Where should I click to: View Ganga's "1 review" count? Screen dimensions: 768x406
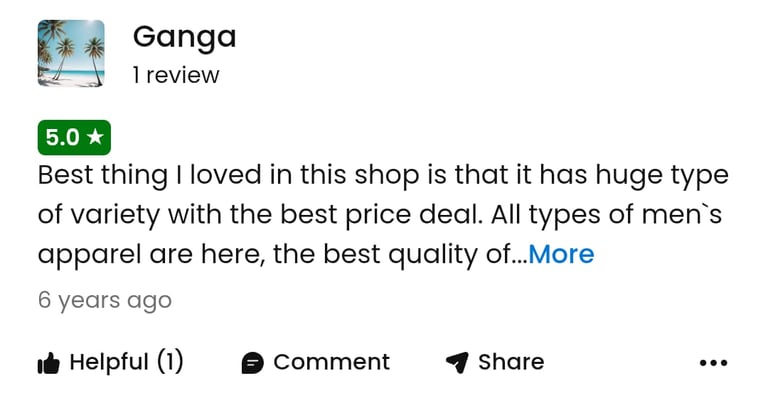(x=176, y=75)
